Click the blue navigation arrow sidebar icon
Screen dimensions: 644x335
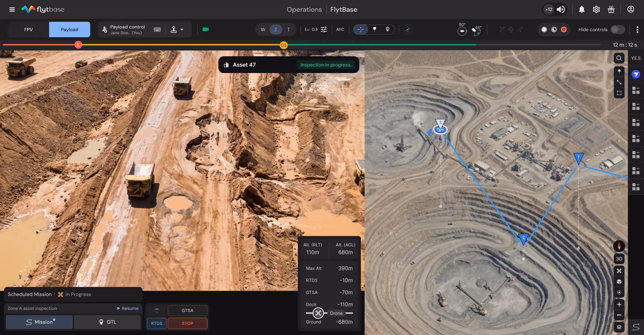click(x=636, y=74)
